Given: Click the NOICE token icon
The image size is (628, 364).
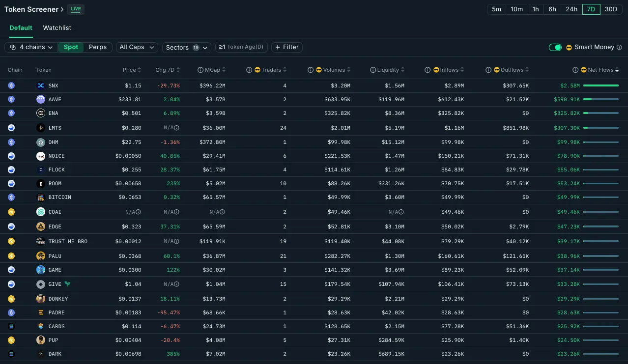Looking at the screenshot, I should pyautogui.click(x=41, y=156).
